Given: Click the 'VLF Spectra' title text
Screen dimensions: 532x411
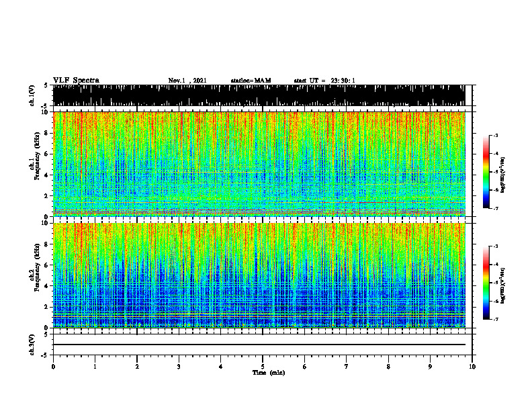Looking at the screenshot, I should (76, 81).
